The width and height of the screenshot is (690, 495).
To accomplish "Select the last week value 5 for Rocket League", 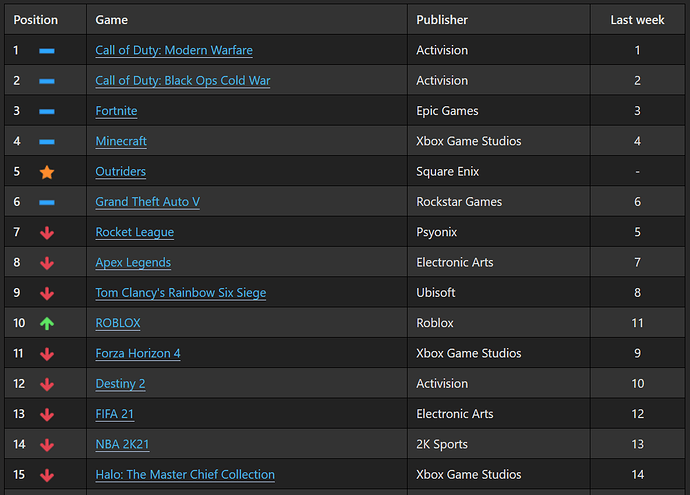I will pyautogui.click(x=637, y=232).
